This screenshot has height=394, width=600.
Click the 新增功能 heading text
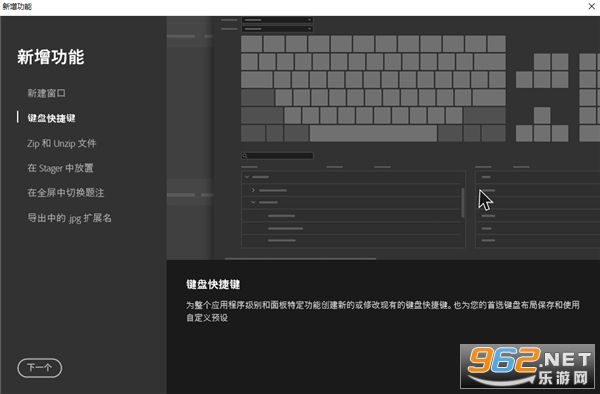click(x=51, y=57)
